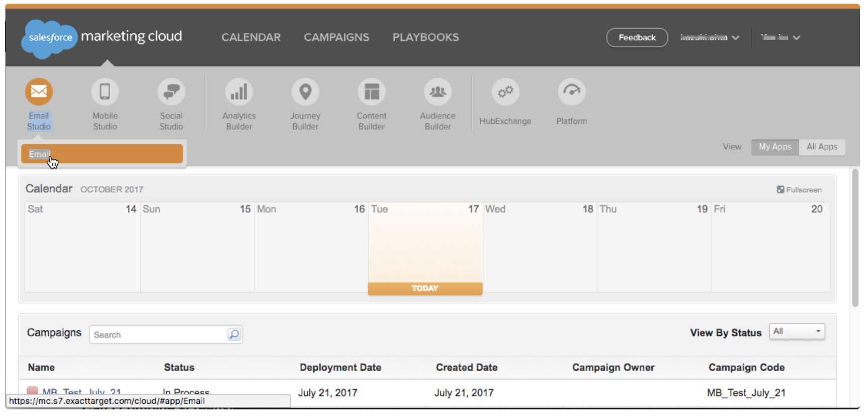Screen dimensions: 868x420
Task: Open Mobile Studio app icon
Action: coord(105,92)
